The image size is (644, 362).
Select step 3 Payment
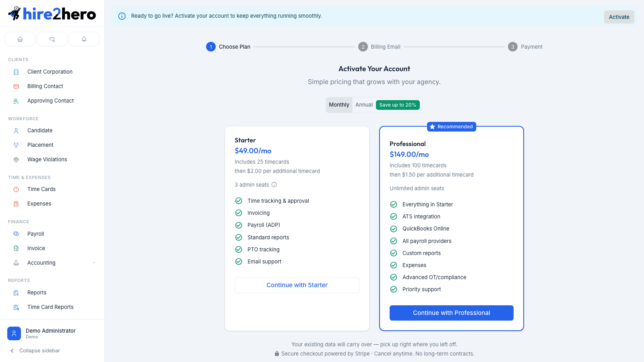pos(525,47)
